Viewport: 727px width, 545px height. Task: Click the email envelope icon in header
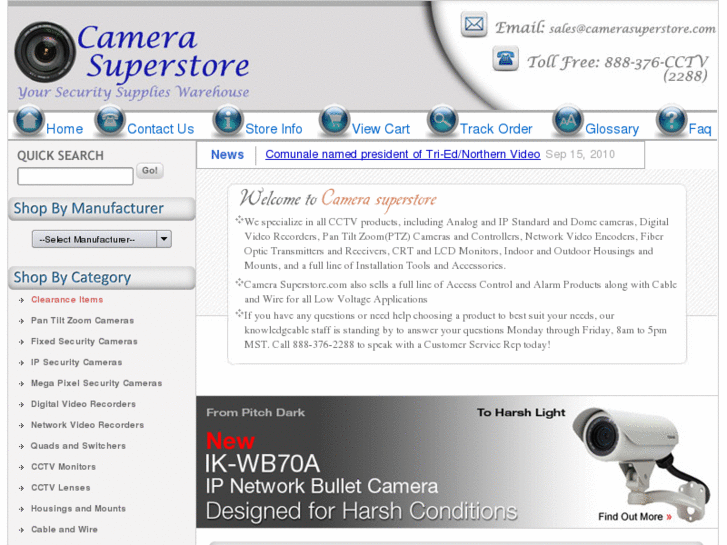pos(474,24)
